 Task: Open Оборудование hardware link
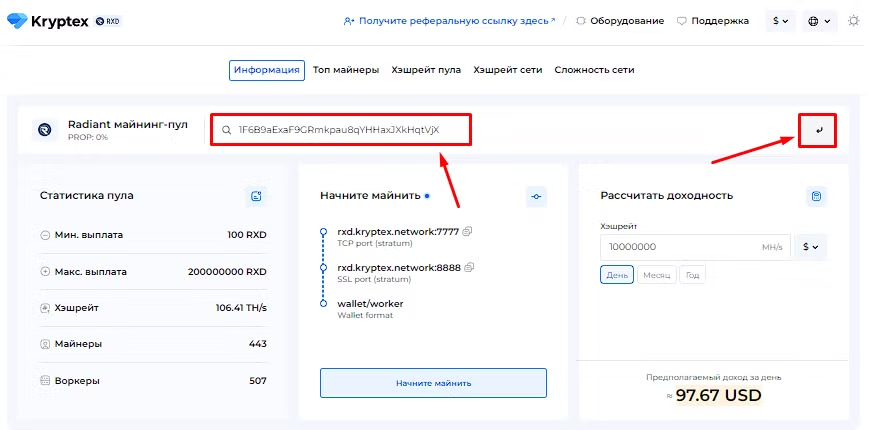tap(620, 21)
